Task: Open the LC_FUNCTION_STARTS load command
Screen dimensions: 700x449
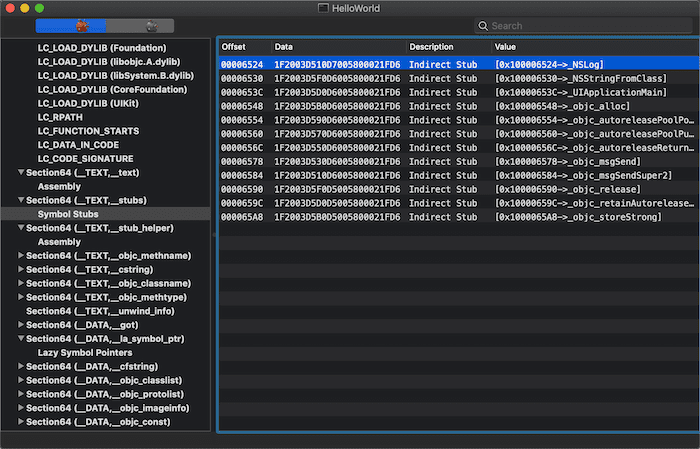Action: click(88, 131)
